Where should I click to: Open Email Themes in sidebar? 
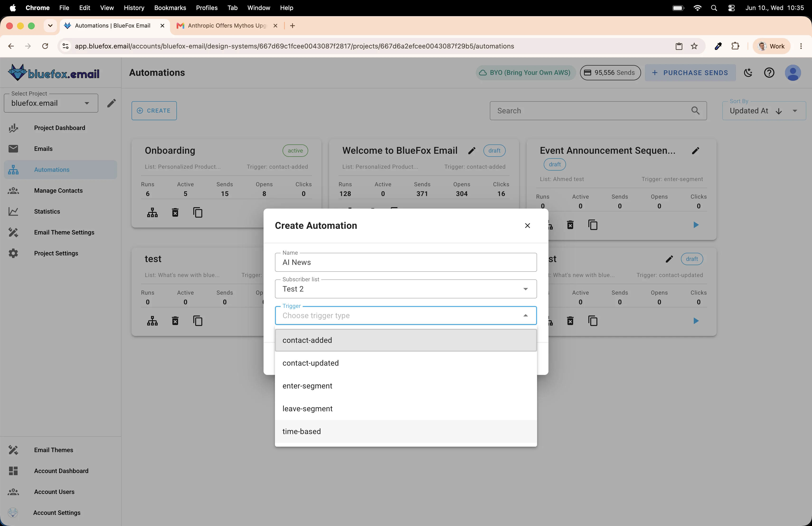(x=60, y=450)
